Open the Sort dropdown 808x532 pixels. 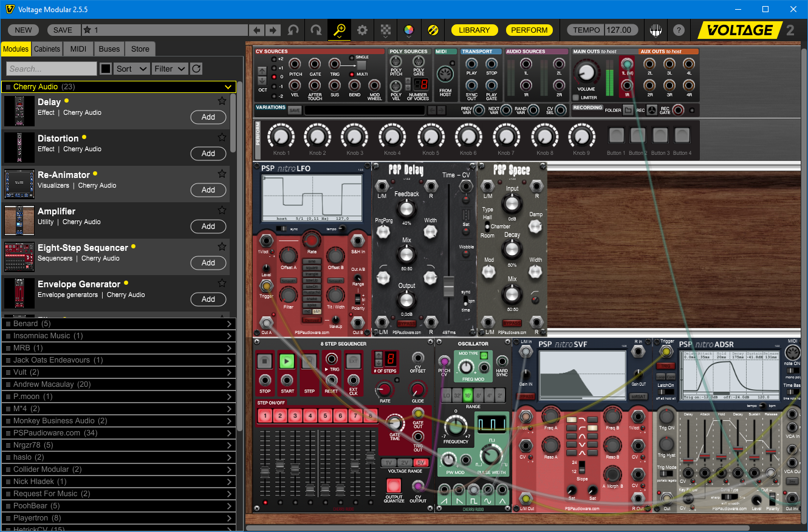pyautogui.click(x=132, y=69)
